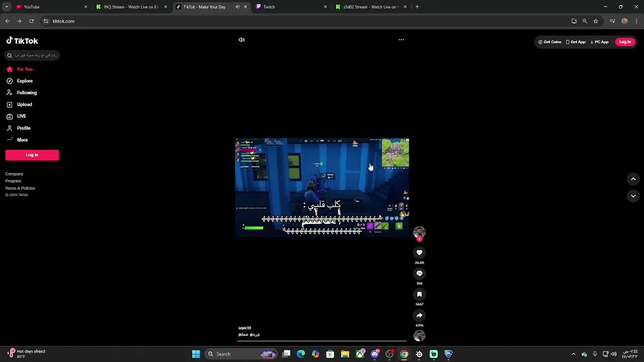The image size is (644, 362).
Task: Click the Get App button
Action: click(x=576, y=42)
